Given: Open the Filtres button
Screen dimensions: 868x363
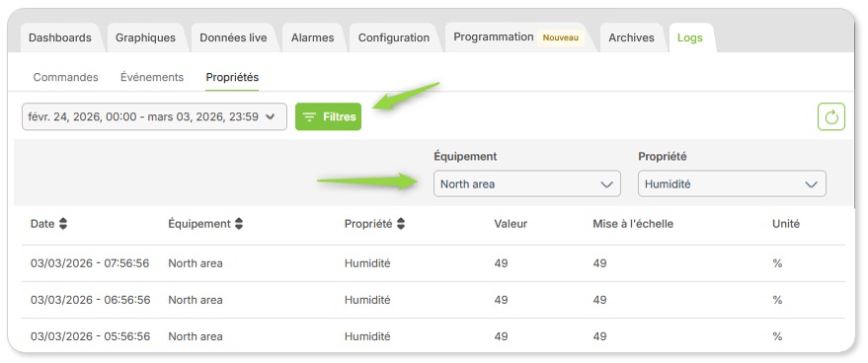Looking at the screenshot, I should pyautogui.click(x=328, y=116).
